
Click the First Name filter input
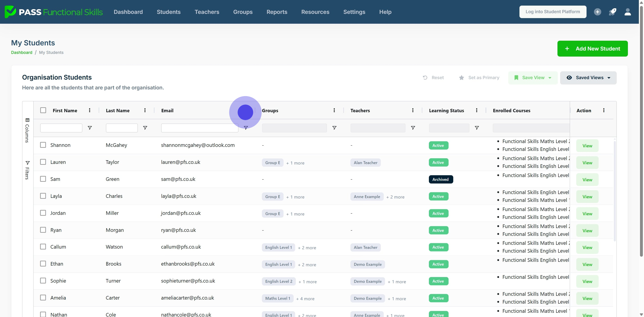tap(61, 128)
